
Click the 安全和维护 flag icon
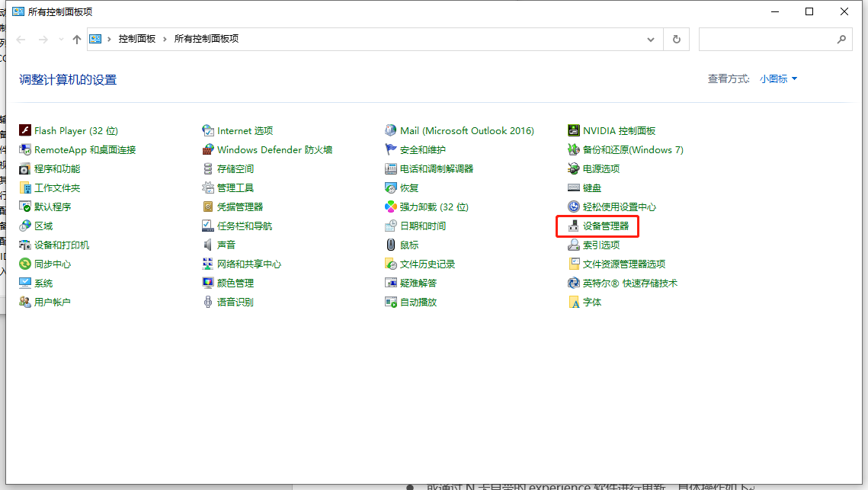coord(391,149)
